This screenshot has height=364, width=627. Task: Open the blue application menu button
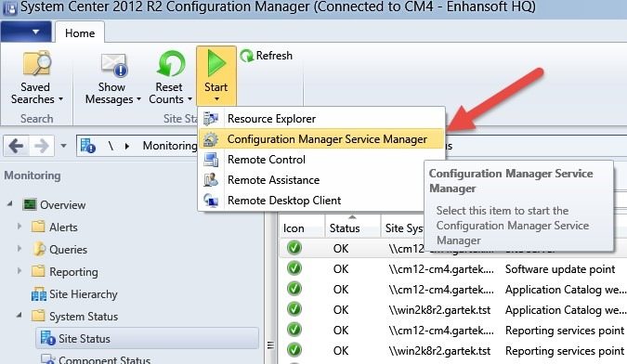26,32
